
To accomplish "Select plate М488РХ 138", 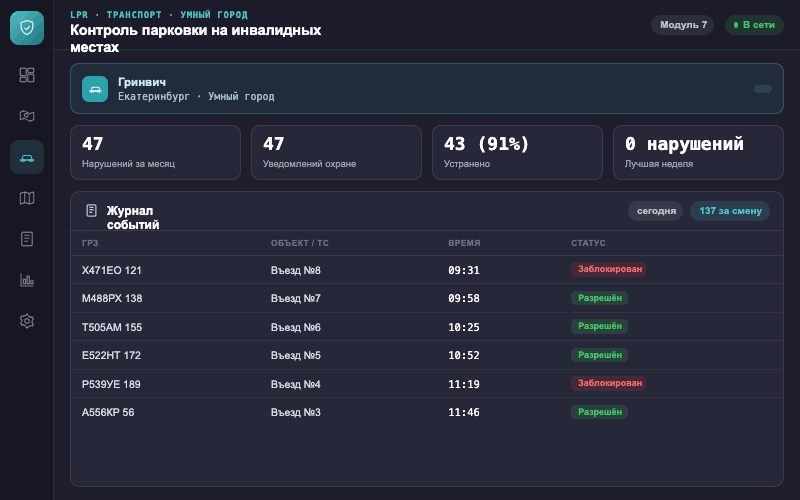I will point(112,298).
